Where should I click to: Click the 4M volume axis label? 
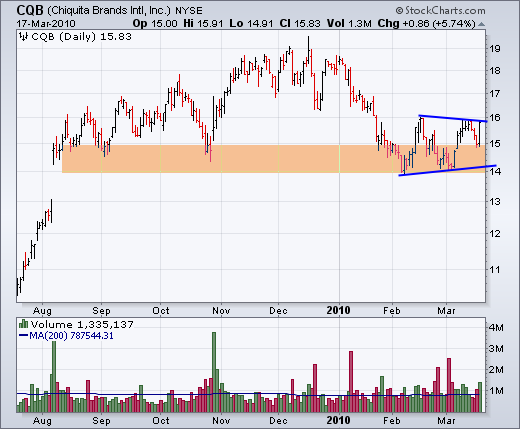click(x=496, y=328)
